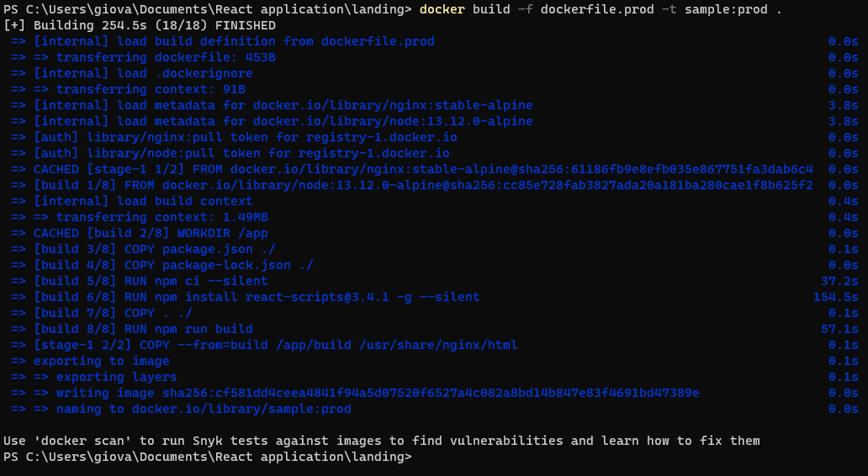
Task: Click the 'docker' command word in prompt
Action: click(442, 9)
